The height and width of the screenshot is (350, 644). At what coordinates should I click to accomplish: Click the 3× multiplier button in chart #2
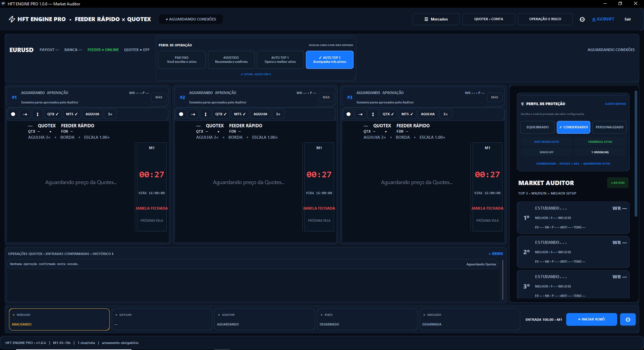point(278,114)
